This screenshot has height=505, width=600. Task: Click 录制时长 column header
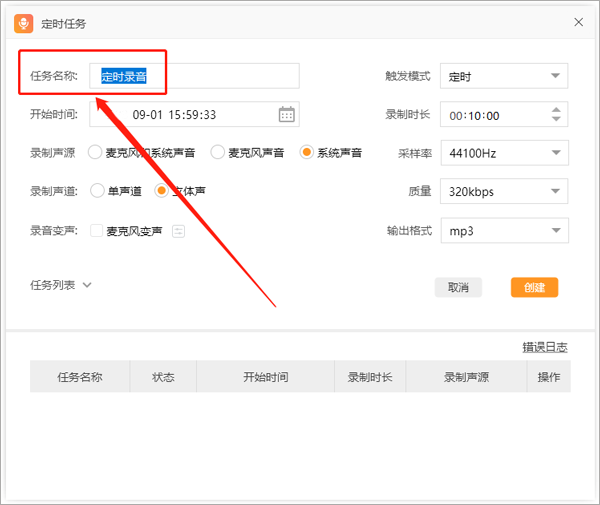tap(370, 377)
